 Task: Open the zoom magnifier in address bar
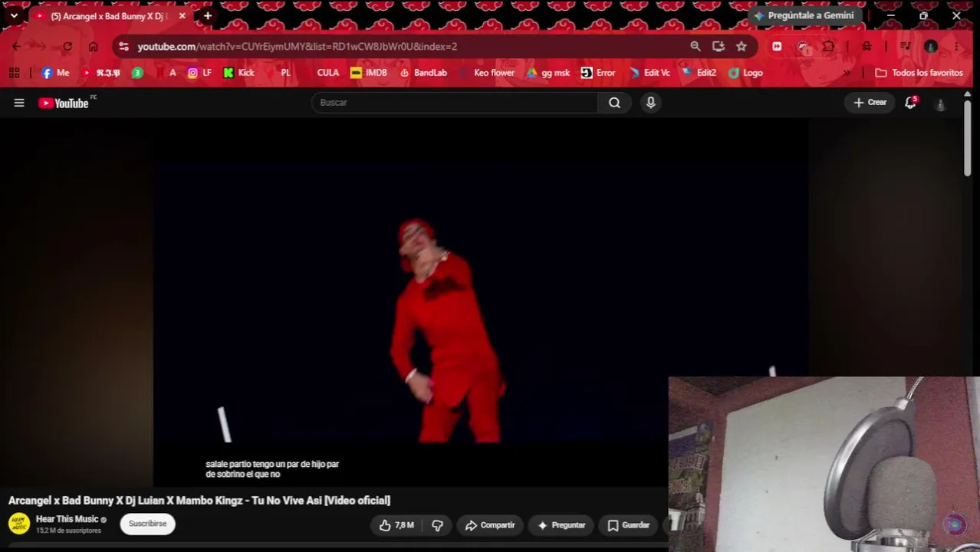(695, 47)
